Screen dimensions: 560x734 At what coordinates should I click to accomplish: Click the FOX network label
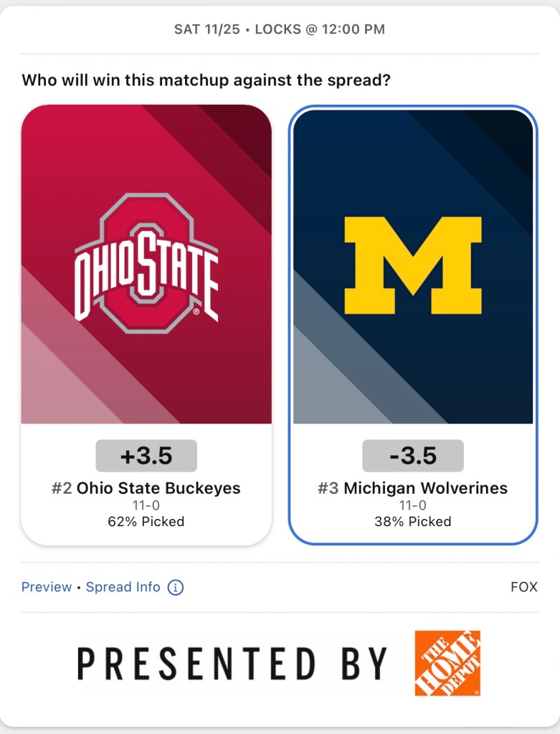[523, 587]
